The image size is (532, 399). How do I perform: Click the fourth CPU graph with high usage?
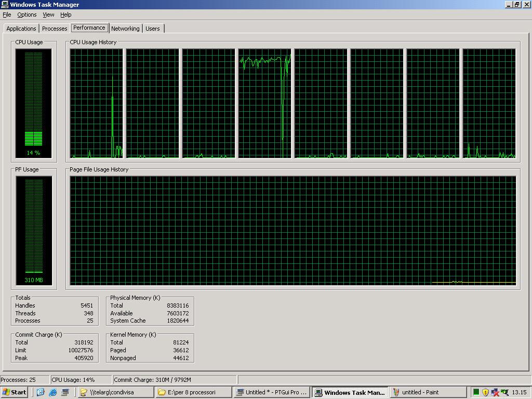point(264,103)
